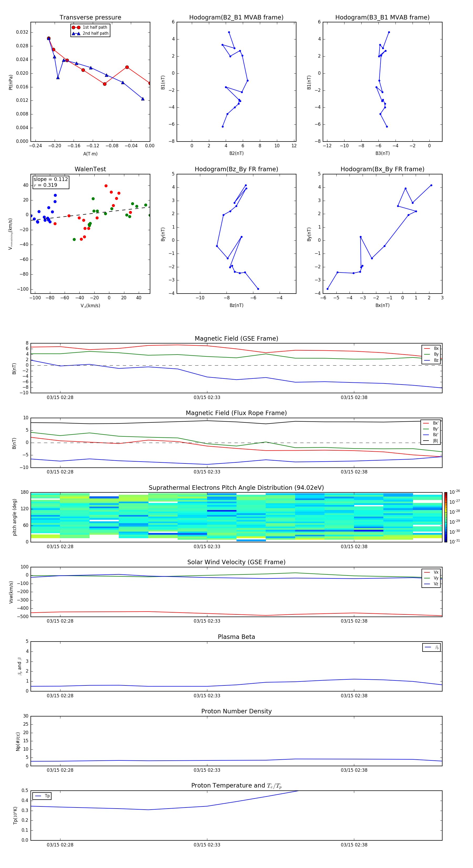Click the 'Proton Number Density' title
The width and height of the screenshot is (473, 868).
[236, 711]
